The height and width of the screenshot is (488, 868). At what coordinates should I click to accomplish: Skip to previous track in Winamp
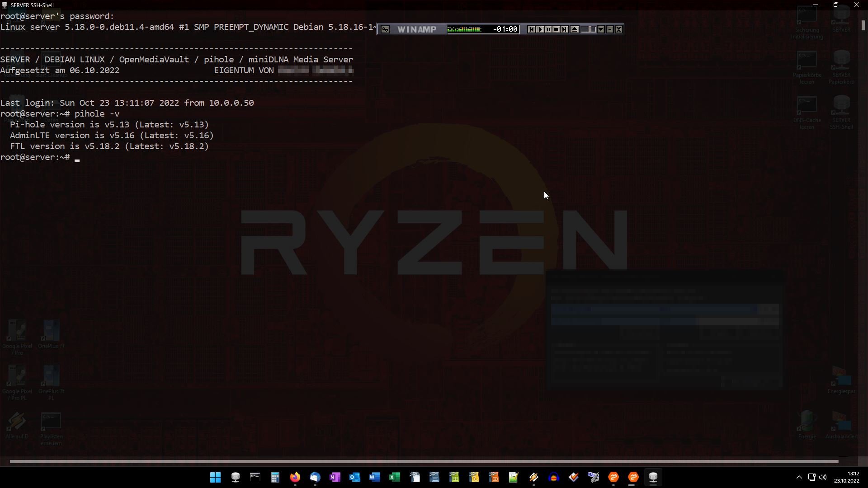[x=532, y=29]
